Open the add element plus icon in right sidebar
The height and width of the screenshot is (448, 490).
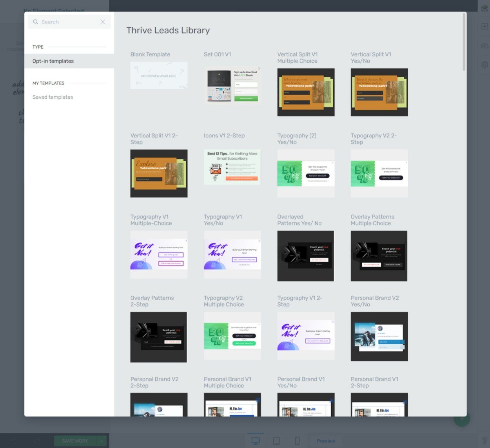pos(485,26)
